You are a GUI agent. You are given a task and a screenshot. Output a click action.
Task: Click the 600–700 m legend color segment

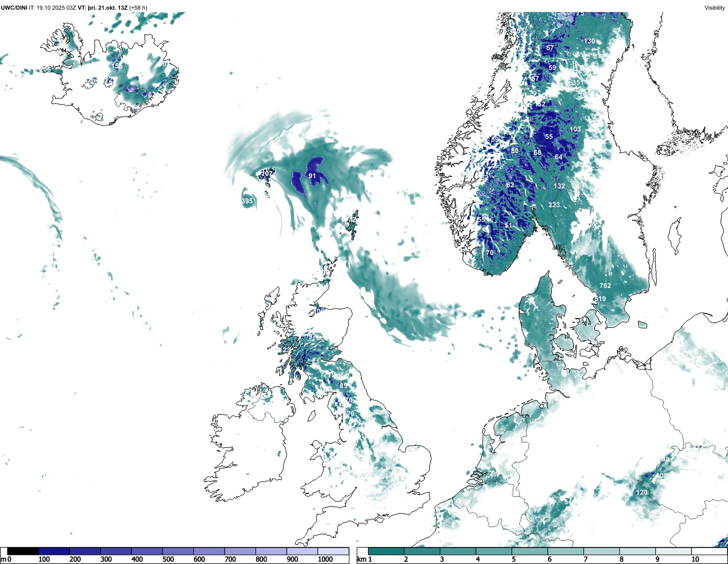point(209,551)
